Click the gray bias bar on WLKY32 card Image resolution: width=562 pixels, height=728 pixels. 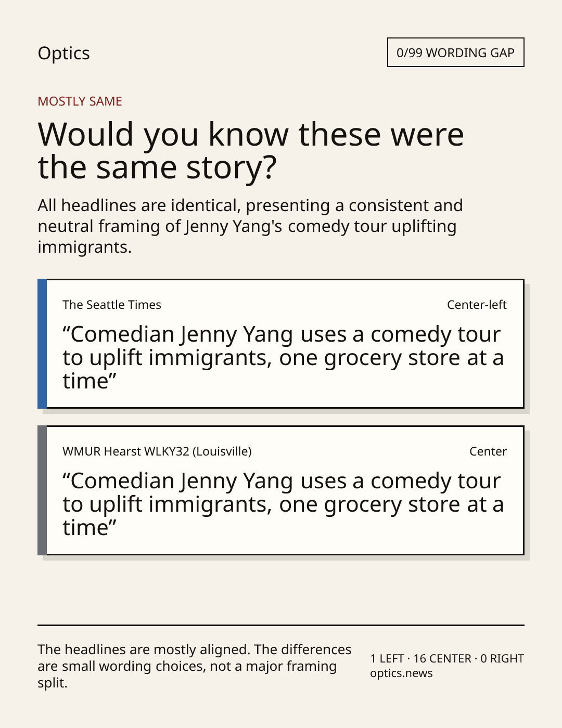click(42, 490)
